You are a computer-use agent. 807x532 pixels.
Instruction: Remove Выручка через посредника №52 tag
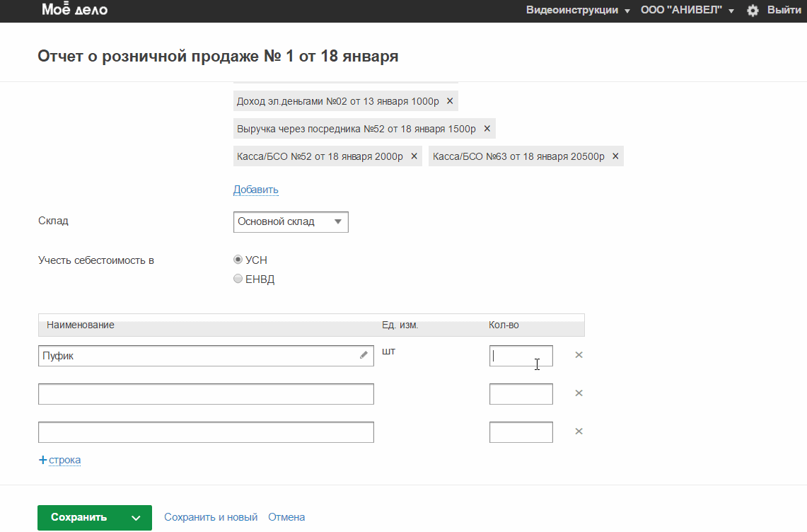click(x=487, y=129)
